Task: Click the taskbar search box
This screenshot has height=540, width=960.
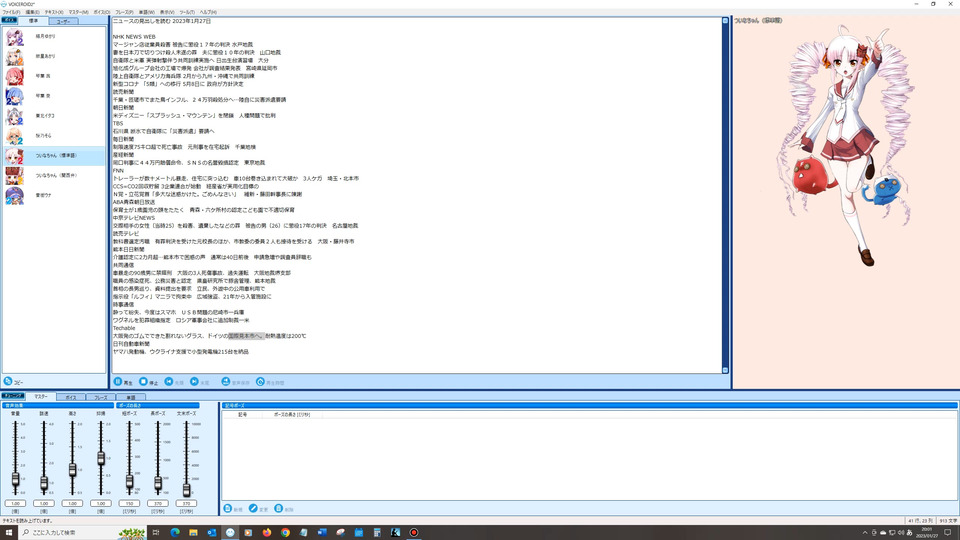Action: tap(83, 533)
